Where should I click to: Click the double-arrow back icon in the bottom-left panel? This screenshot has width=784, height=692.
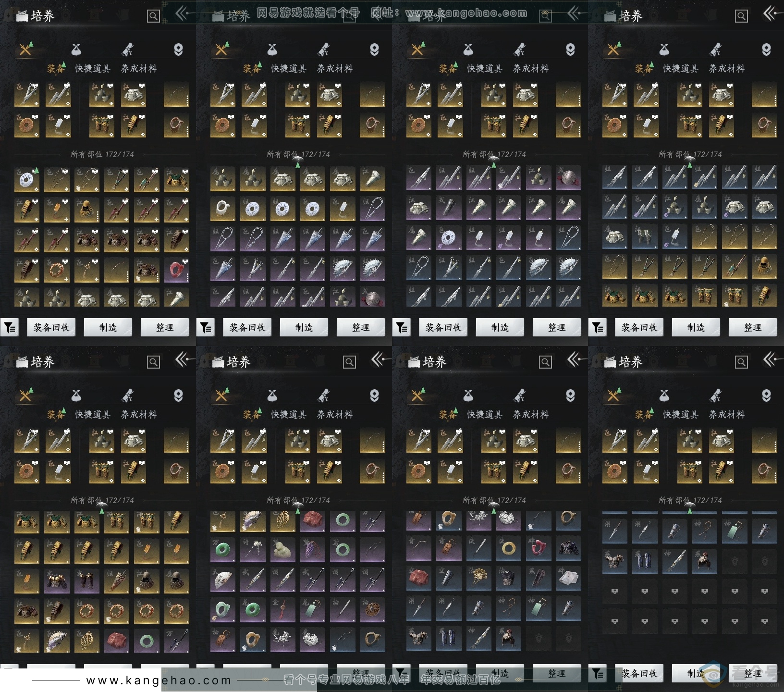pos(184,359)
